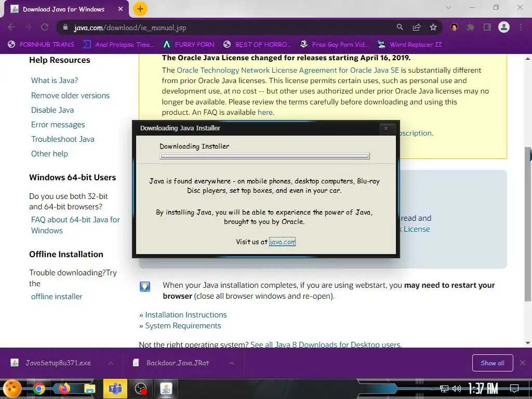Open the notification center icon
Screen dimensions: 532x399
click(x=514, y=389)
